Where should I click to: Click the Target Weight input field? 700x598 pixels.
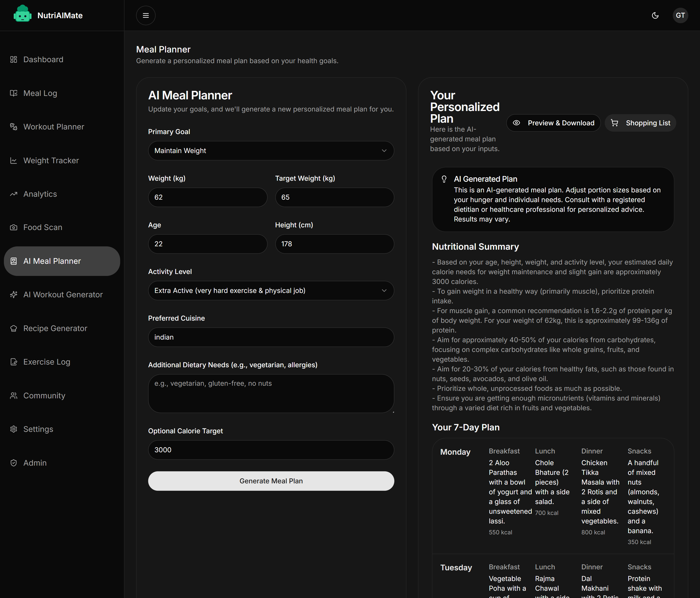pyautogui.click(x=334, y=197)
